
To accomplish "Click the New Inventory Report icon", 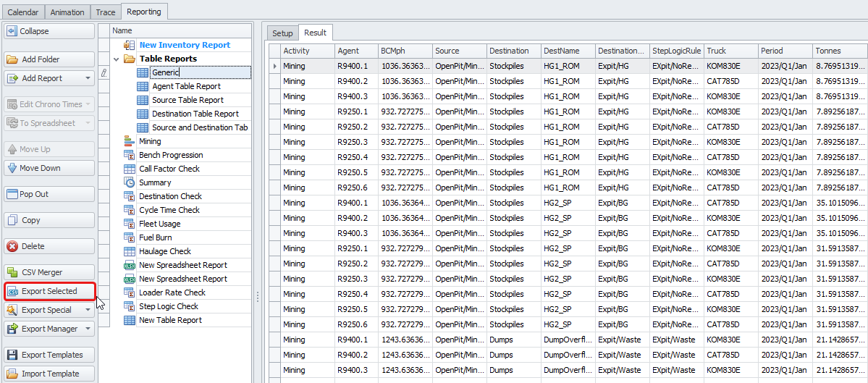I will [x=130, y=45].
